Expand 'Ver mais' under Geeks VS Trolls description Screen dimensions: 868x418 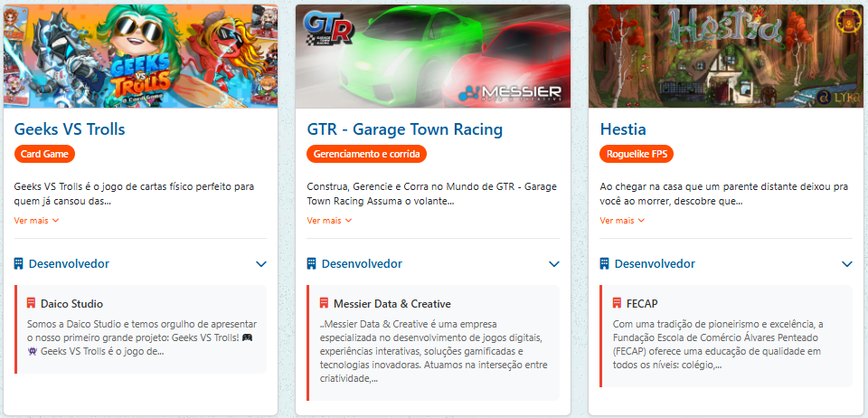(x=36, y=220)
